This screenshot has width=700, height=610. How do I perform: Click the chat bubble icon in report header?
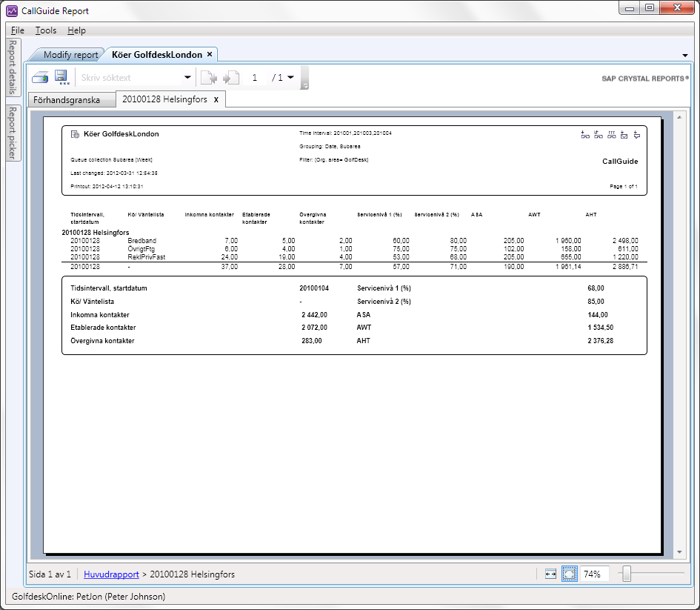[x=636, y=135]
